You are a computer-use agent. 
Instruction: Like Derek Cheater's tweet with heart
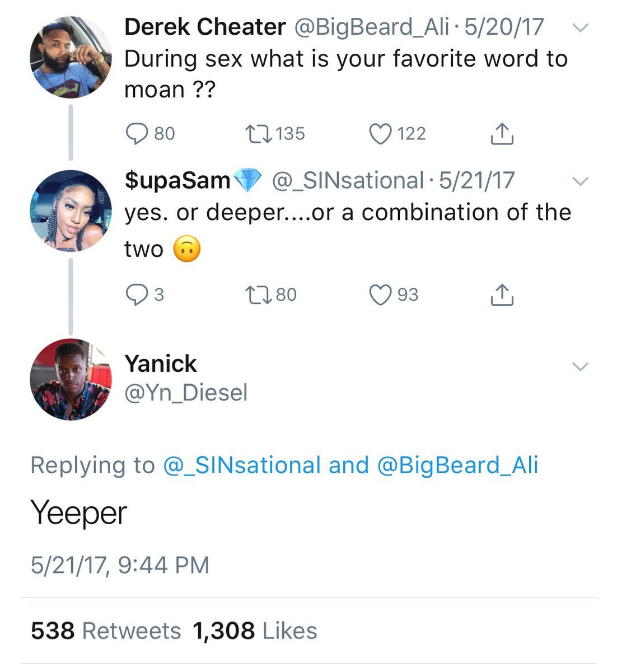(381, 134)
